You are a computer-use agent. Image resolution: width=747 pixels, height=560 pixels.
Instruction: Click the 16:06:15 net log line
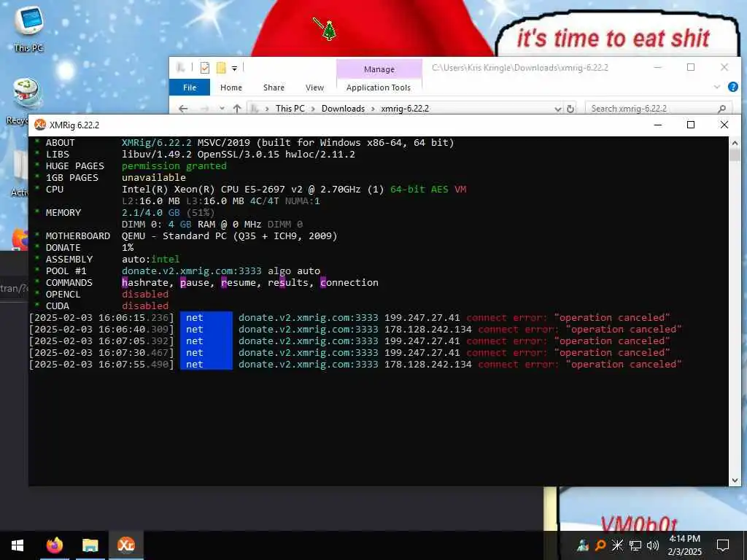coord(349,318)
